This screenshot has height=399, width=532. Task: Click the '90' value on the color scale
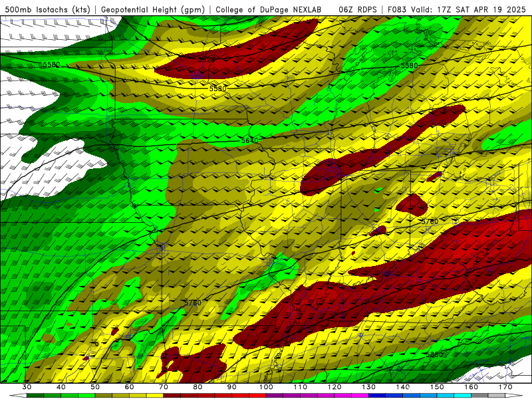[232, 387]
